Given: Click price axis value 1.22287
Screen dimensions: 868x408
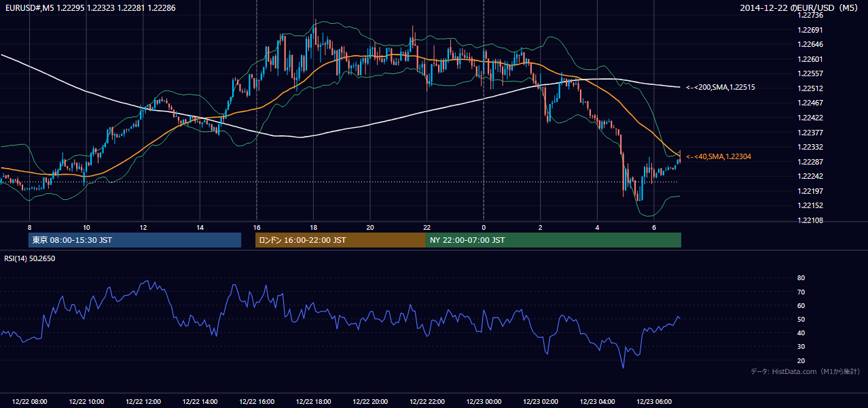Looking at the screenshot, I should pos(812,162).
